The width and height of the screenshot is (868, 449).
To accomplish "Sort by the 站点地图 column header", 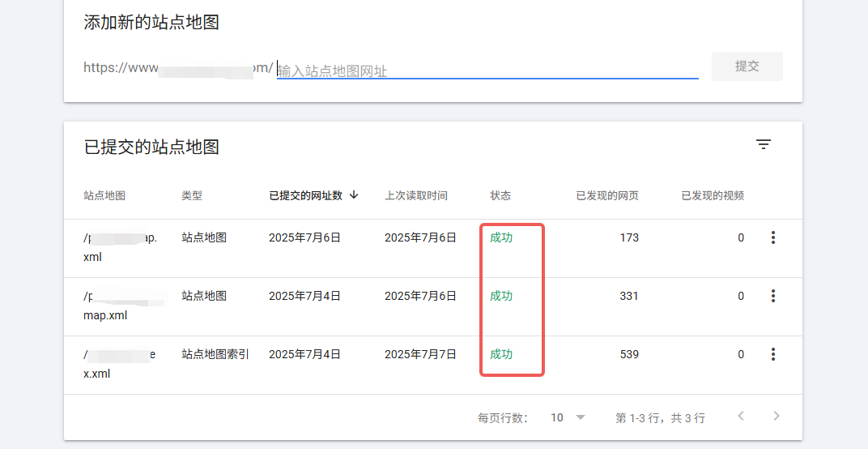I will pos(104,195).
